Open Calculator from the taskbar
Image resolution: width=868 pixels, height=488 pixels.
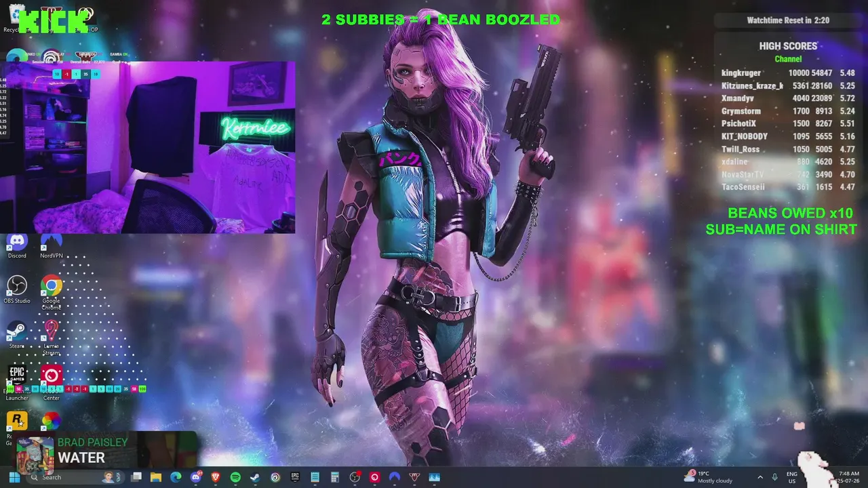coord(334,477)
